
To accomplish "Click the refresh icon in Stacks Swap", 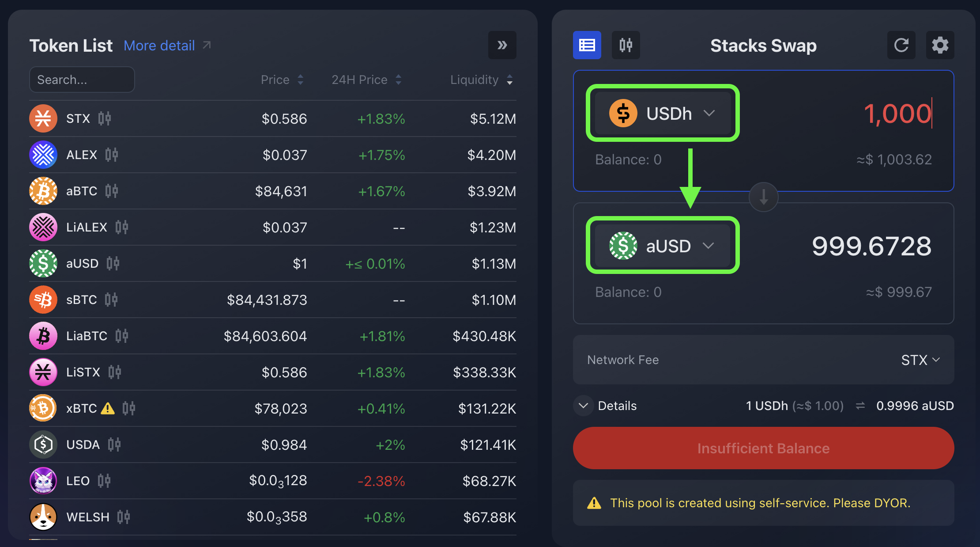I will [x=901, y=45].
